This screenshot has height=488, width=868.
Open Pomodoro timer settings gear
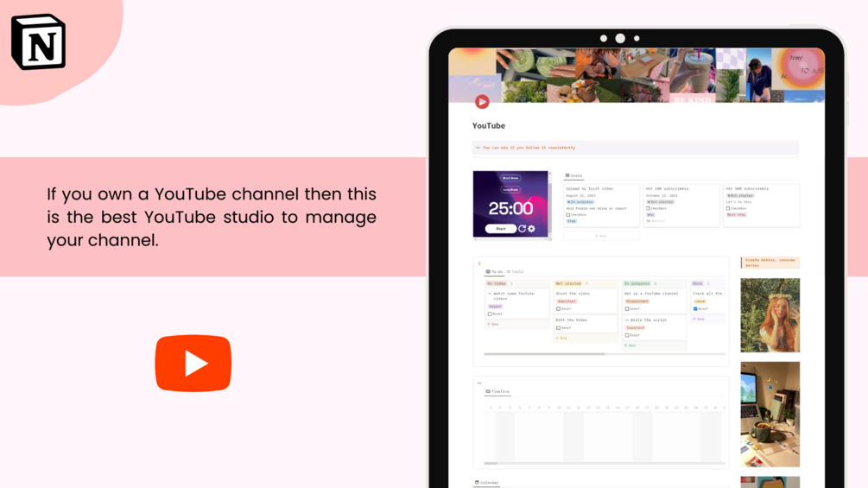click(531, 229)
